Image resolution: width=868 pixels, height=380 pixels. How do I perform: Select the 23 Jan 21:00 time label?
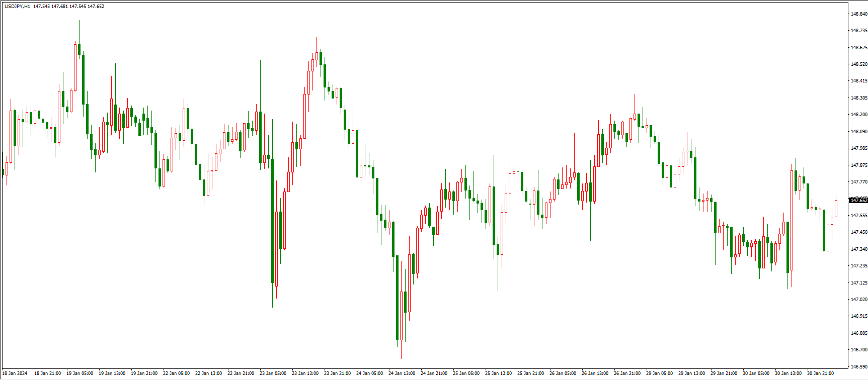coord(337,373)
